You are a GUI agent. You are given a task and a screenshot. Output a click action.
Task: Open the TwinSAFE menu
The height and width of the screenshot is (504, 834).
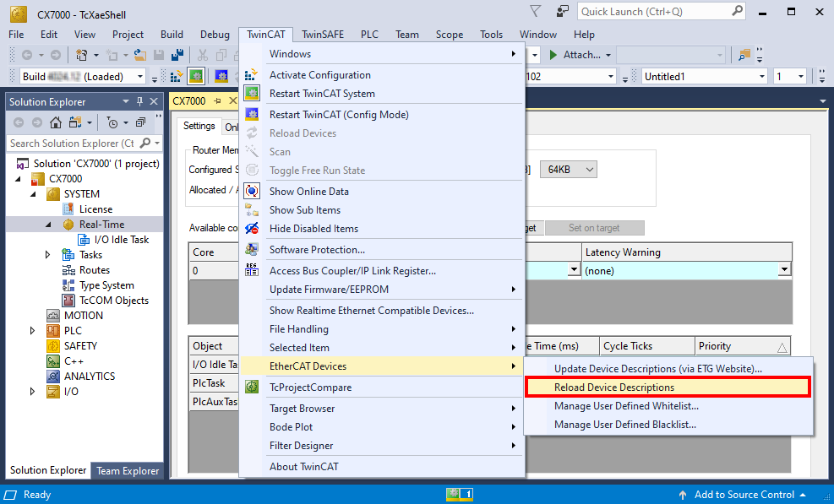coord(323,35)
